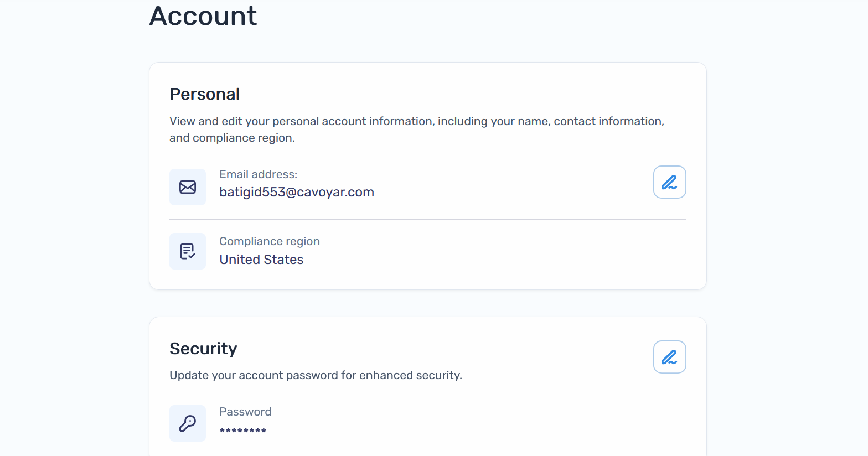The height and width of the screenshot is (456, 868).
Task: Open the password editor via the Security pencil
Action: tap(669, 356)
